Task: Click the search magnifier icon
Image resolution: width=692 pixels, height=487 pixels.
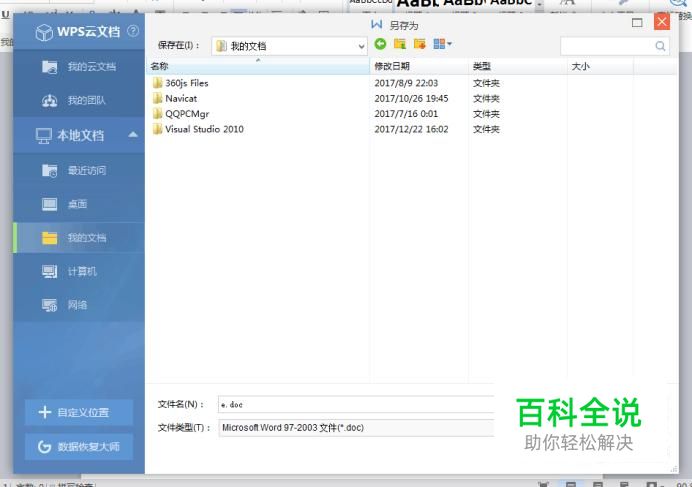Action: pos(660,46)
